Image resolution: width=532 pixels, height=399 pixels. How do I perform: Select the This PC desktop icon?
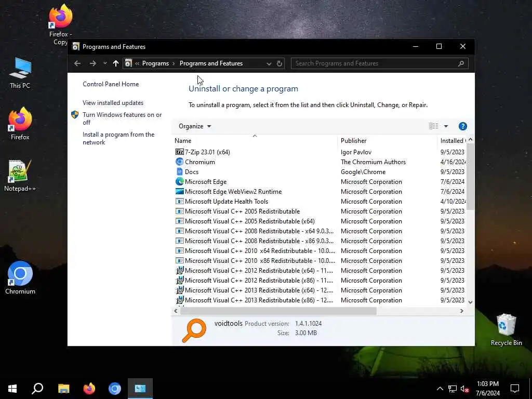click(x=20, y=73)
